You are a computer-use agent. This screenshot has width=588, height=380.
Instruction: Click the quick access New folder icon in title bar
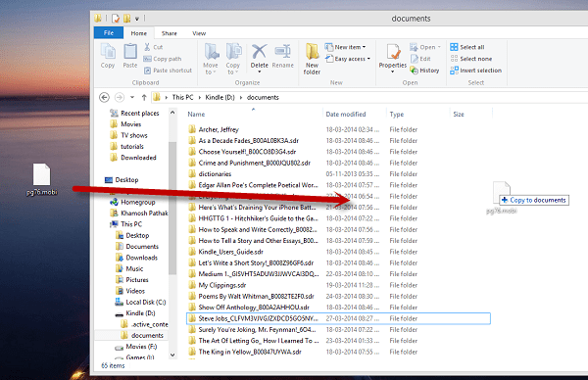coord(127,18)
